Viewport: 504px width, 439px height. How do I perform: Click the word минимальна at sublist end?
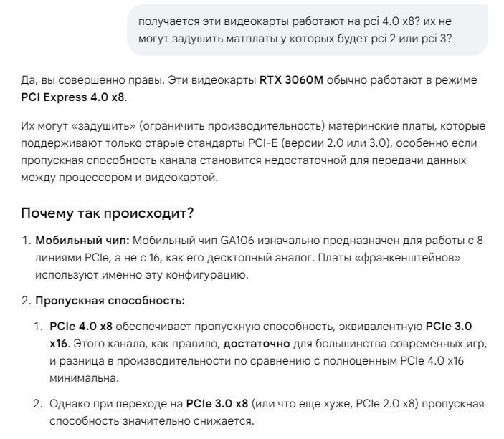(x=82, y=378)
